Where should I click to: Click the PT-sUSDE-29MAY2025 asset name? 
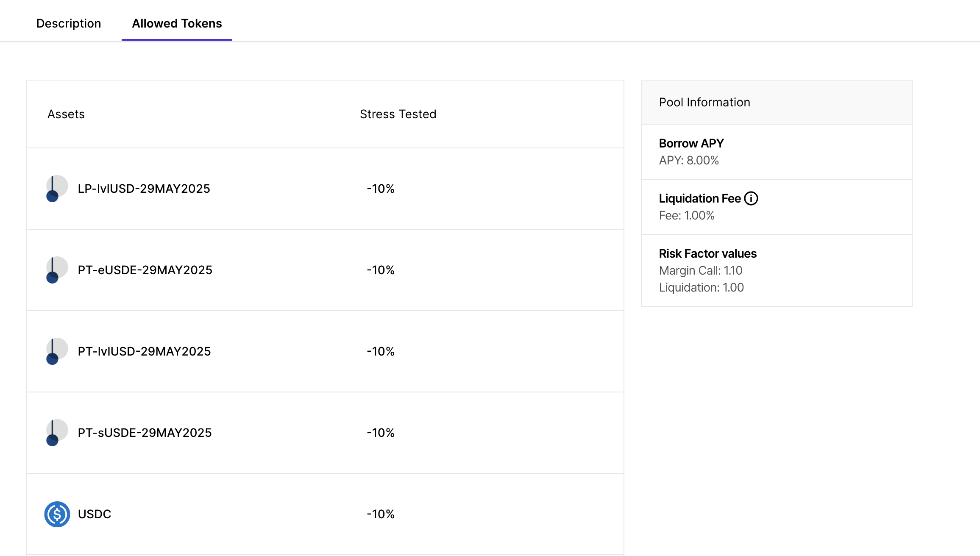pyautogui.click(x=145, y=433)
